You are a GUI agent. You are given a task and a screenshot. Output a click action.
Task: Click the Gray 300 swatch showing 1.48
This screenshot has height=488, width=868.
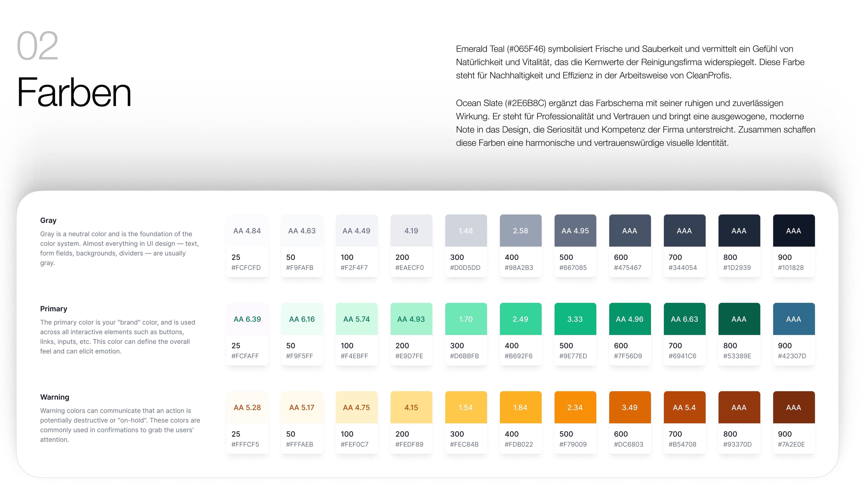[x=466, y=231]
